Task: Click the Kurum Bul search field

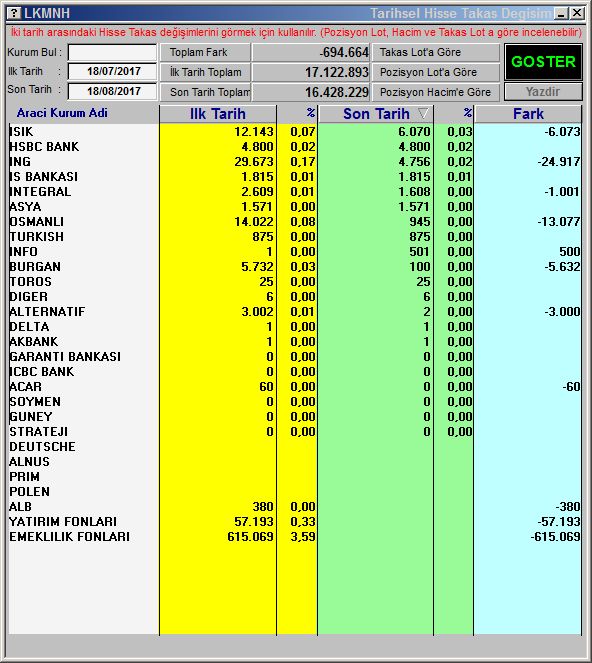Action: [112, 52]
